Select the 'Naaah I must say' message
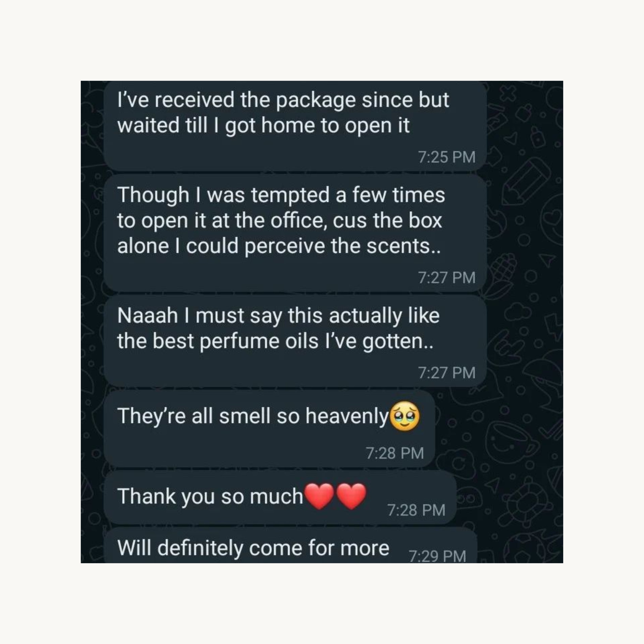Viewport: 644px width, 644px height. click(295, 341)
